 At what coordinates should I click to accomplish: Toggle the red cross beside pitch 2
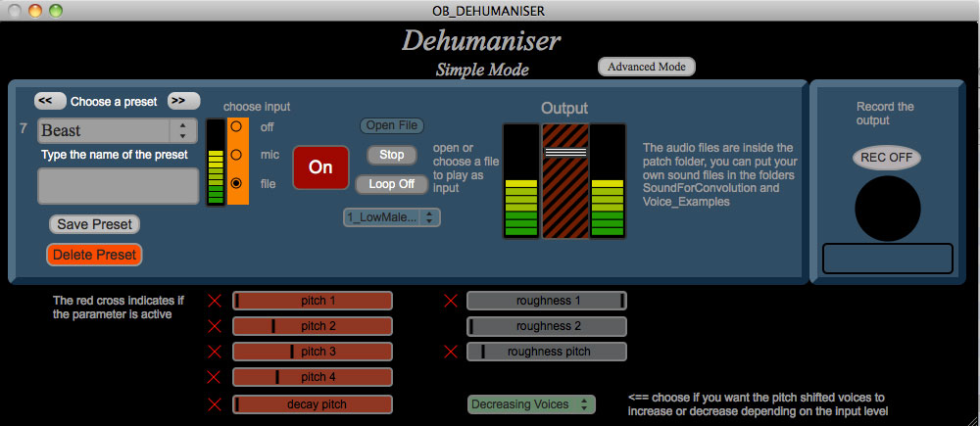(x=215, y=326)
